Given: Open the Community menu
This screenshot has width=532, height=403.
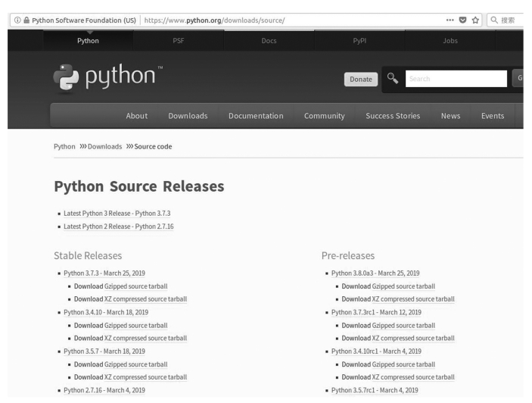Looking at the screenshot, I should tap(325, 116).
